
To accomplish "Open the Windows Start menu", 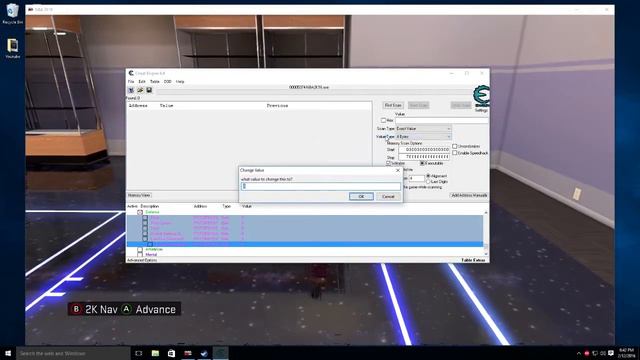I will 8,353.
